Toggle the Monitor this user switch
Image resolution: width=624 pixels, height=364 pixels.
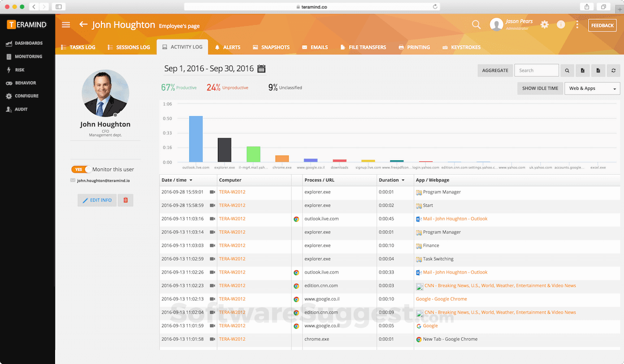pyautogui.click(x=81, y=170)
